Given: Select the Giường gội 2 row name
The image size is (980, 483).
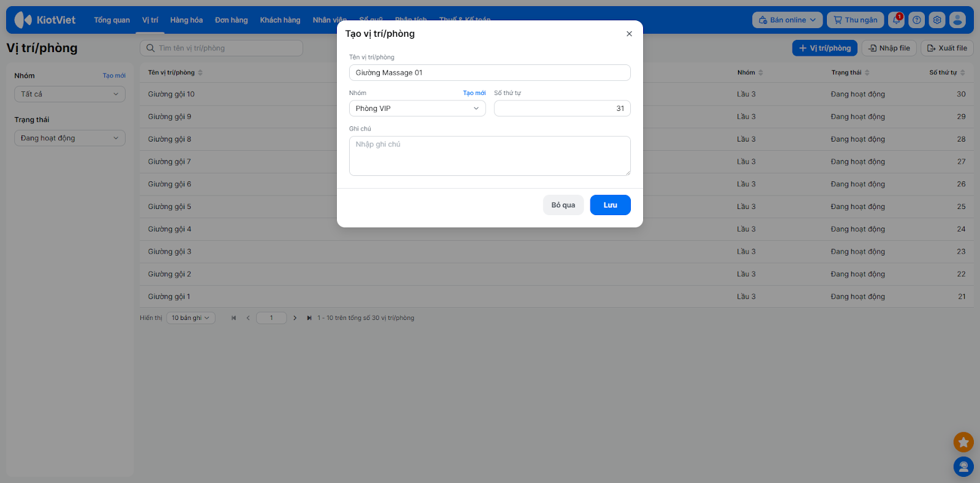Looking at the screenshot, I should [170, 274].
